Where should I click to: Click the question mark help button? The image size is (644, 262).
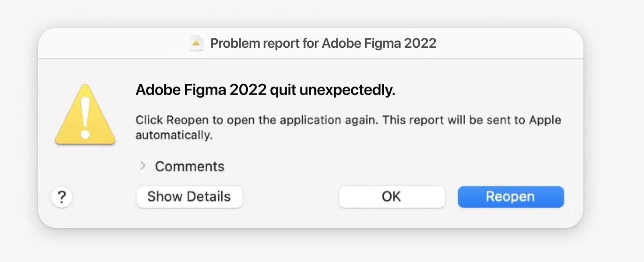62,196
